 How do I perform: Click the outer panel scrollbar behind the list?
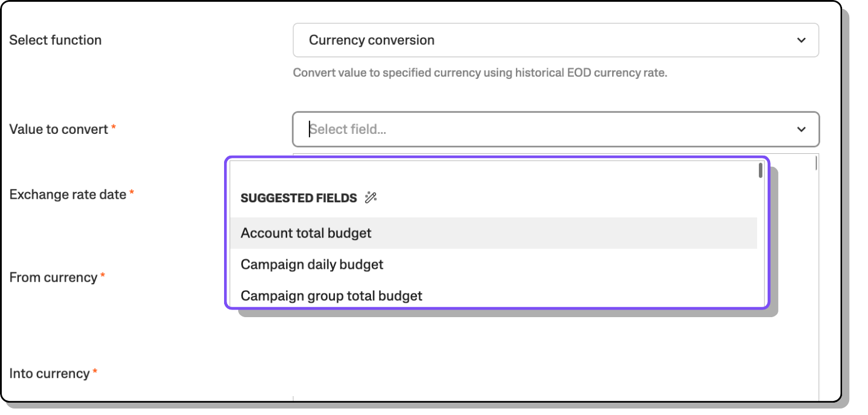pos(816,163)
